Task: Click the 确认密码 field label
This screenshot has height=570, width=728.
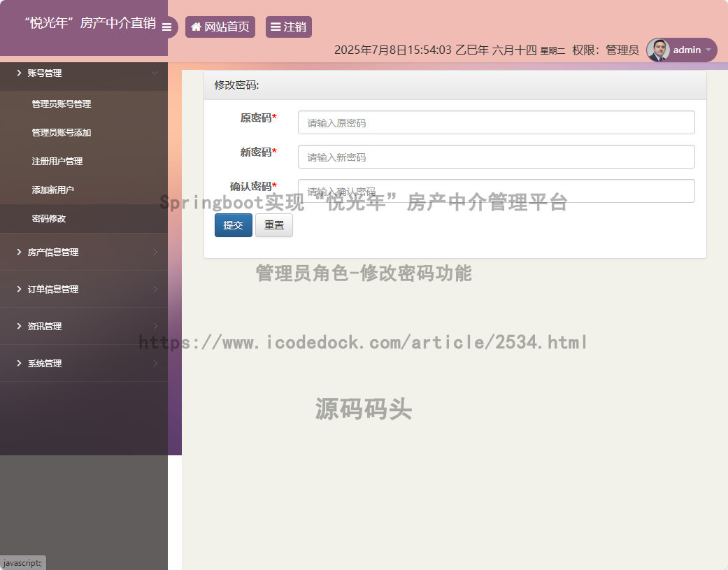Action: click(253, 187)
